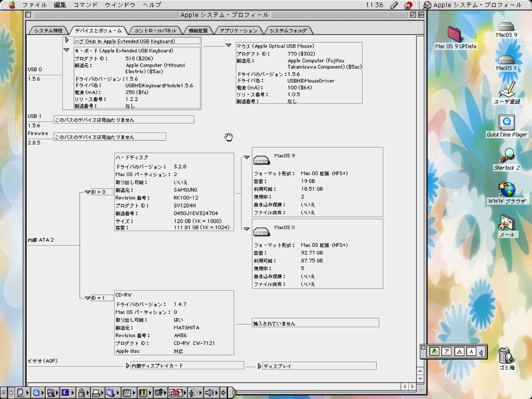Click the Apple flag icon beside the pencil
532x399 pixels.
(408, 5)
